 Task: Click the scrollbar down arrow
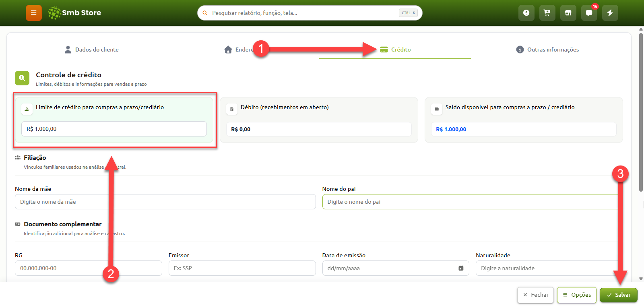point(641,279)
